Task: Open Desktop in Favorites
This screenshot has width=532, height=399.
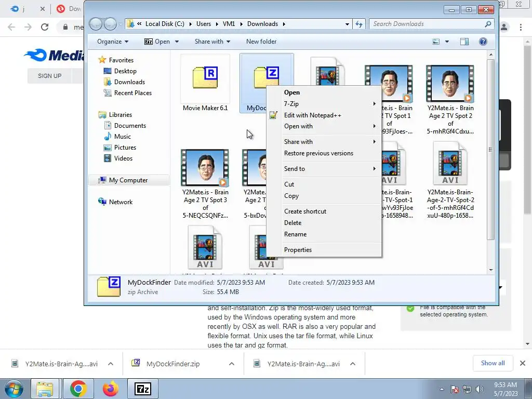Action: click(125, 71)
